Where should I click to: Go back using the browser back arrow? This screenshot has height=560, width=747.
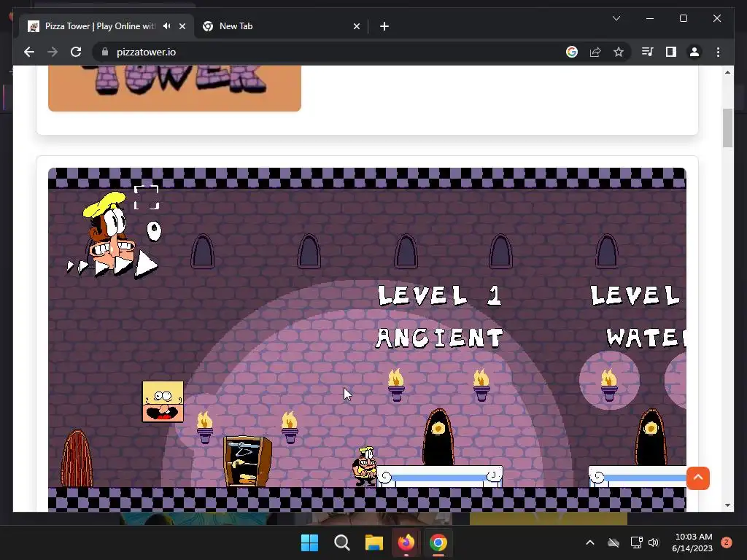pos(29,52)
